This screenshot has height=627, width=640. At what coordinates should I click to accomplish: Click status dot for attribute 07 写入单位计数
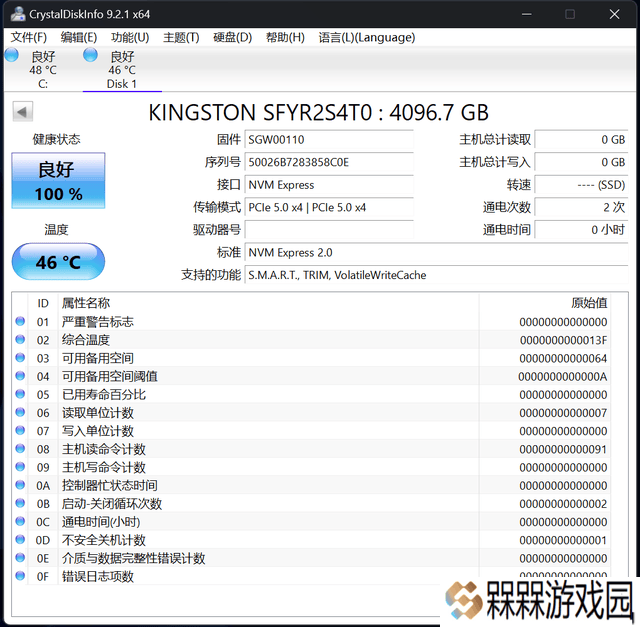point(20,430)
